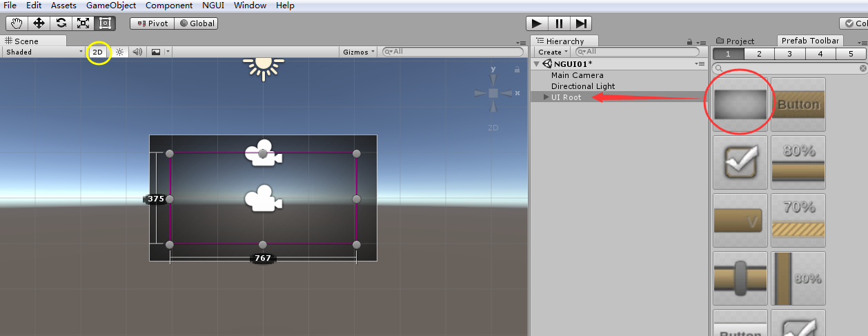Viewport: 868px width, 336px height.
Task: Open the Shaded draw mode dropdown
Action: (x=43, y=52)
